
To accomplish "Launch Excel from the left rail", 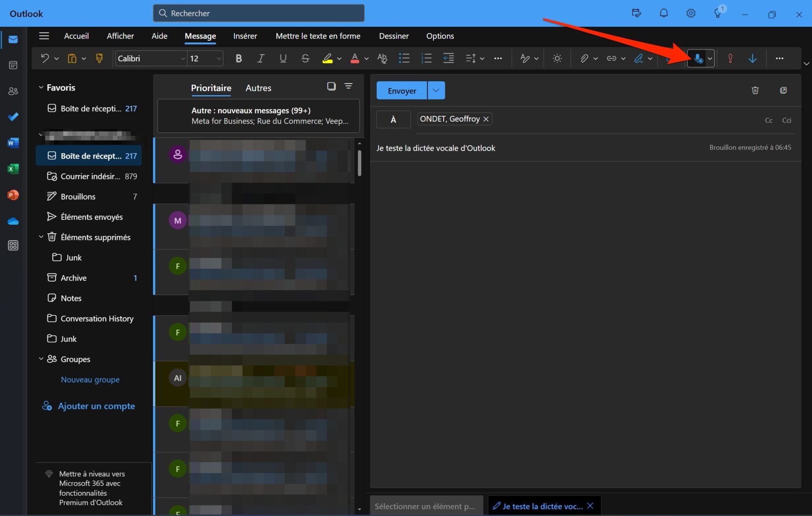I will [x=13, y=169].
